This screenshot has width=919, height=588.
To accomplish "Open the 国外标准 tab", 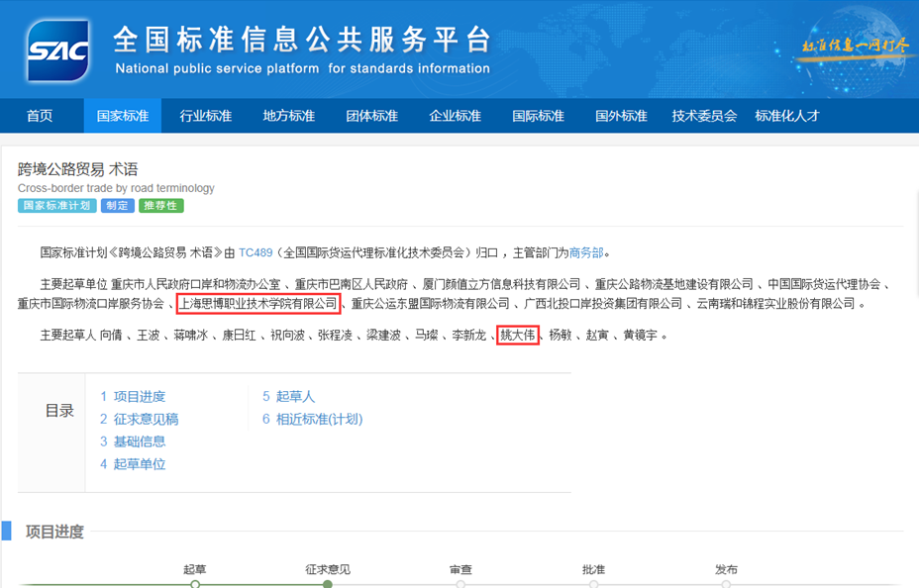I will tap(621, 116).
